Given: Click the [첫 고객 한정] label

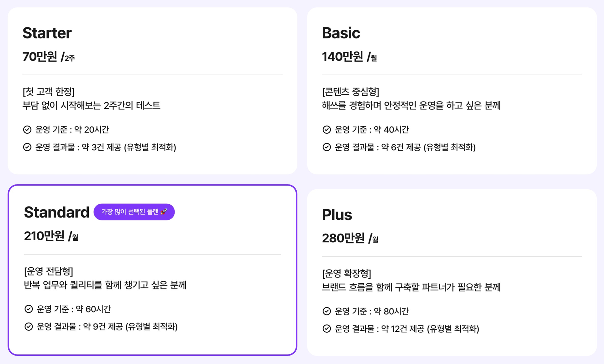Looking at the screenshot, I should coord(49,92).
